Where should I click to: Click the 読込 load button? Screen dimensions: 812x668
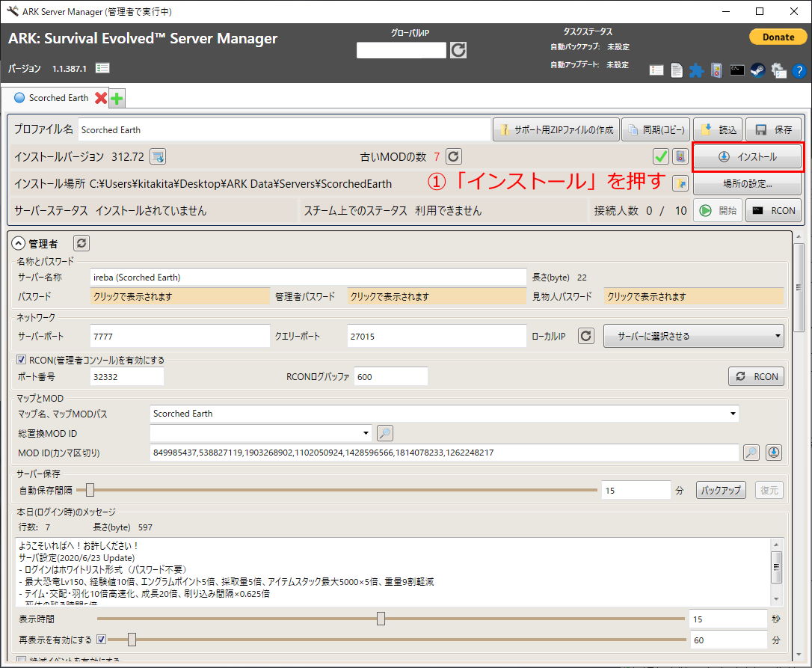coord(718,129)
